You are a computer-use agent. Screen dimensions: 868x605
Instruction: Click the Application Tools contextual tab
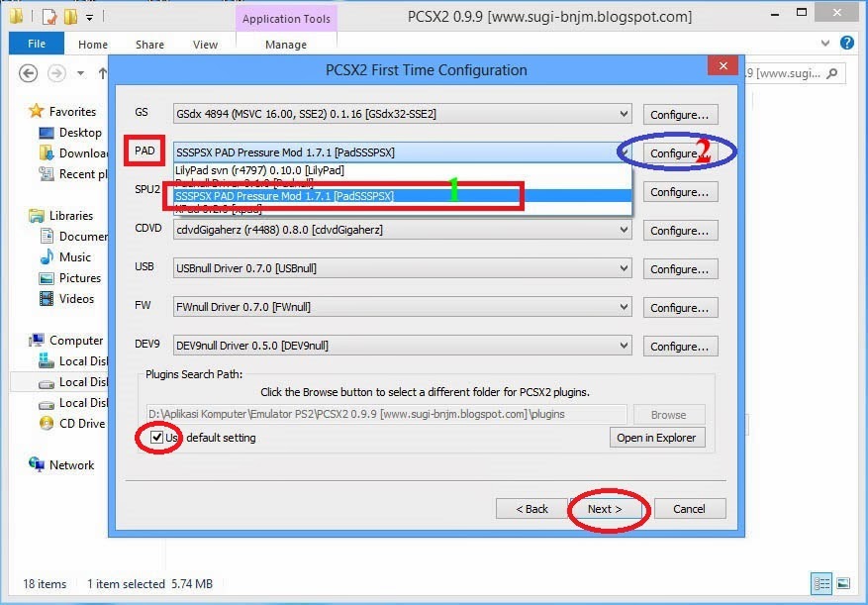286,18
